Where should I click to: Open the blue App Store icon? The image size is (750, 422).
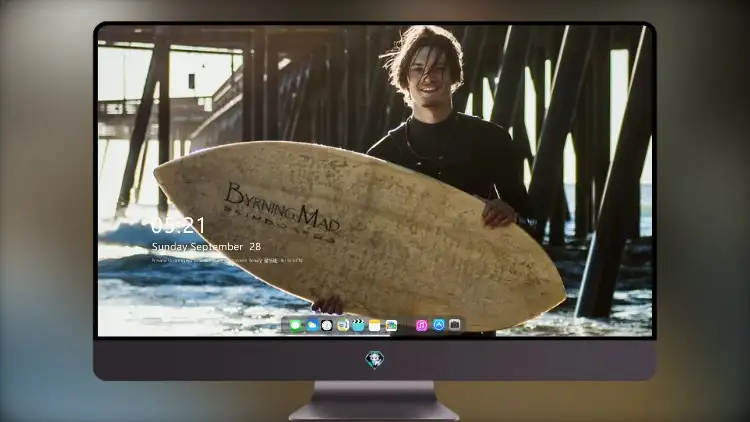point(439,325)
